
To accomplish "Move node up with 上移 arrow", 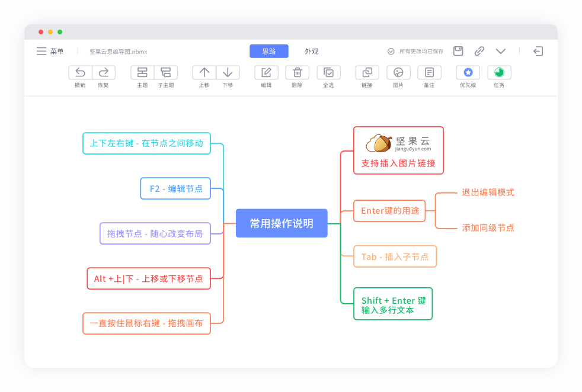I will click(204, 72).
